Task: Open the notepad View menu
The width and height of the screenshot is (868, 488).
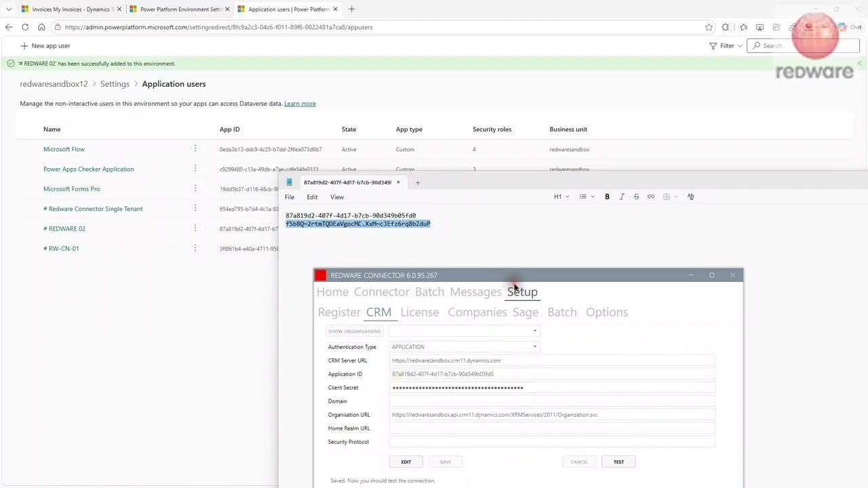Action: tap(337, 197)
